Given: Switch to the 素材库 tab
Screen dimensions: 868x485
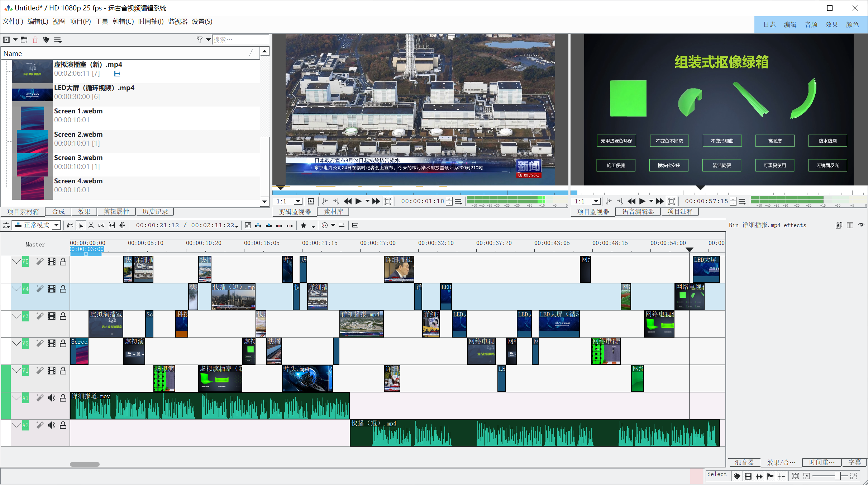Looking at the screenshot, I should coord(334,212).
